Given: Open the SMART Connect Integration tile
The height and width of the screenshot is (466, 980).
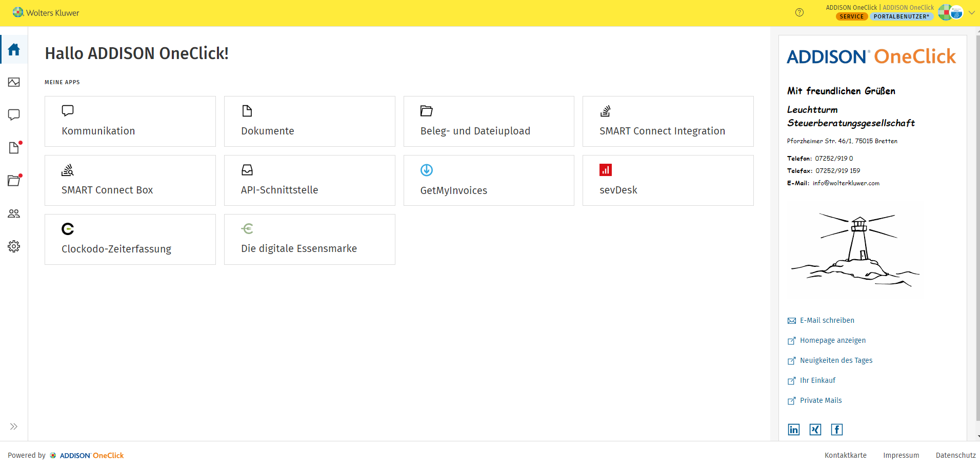Looking at the screenshot, I should pos(668,121).
